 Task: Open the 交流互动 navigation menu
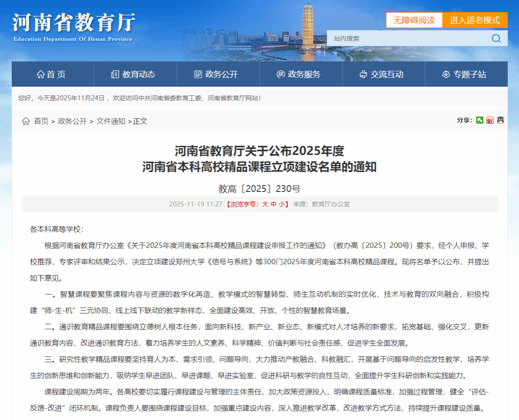pyautogui.click(x=381, y=75)
